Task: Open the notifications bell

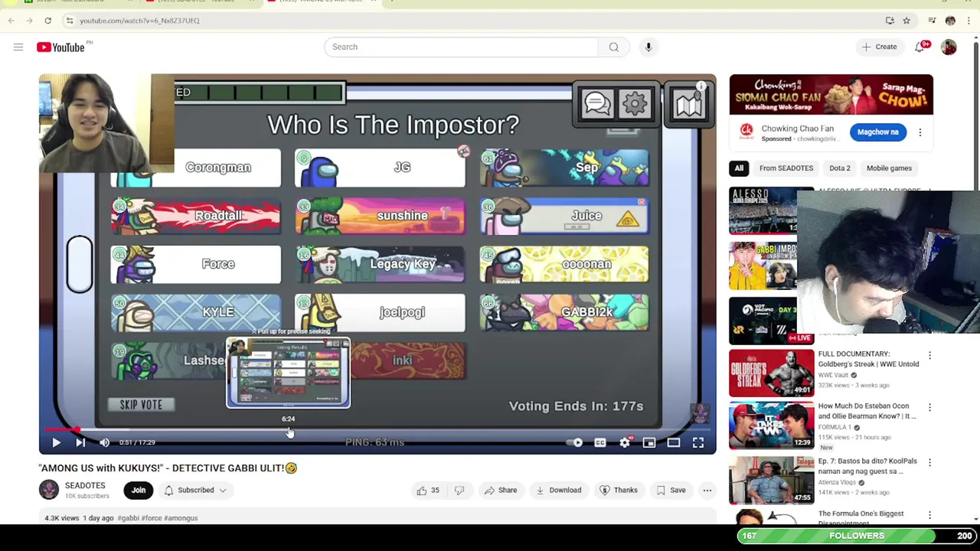Action: click(920, 47)
